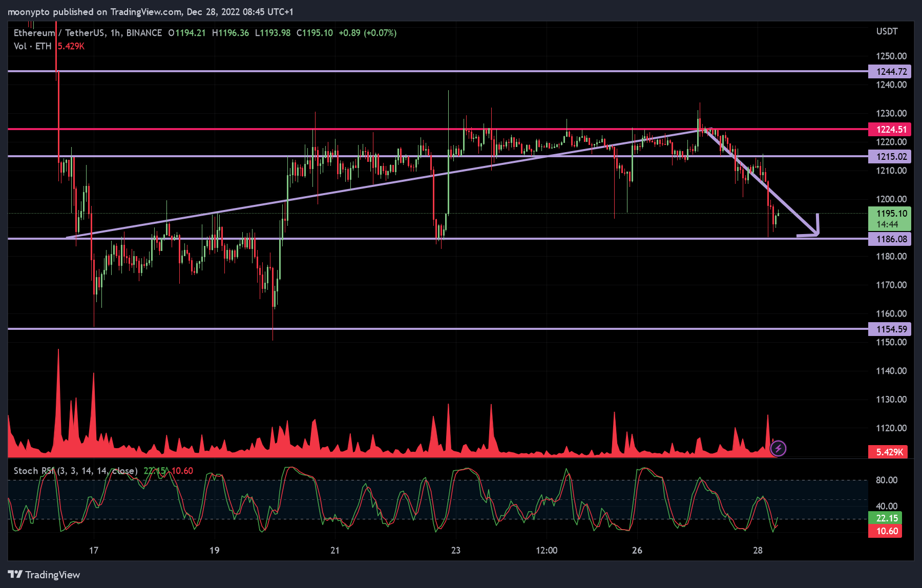
Task: Click the 1244.72 price level label
Action: 890,72
